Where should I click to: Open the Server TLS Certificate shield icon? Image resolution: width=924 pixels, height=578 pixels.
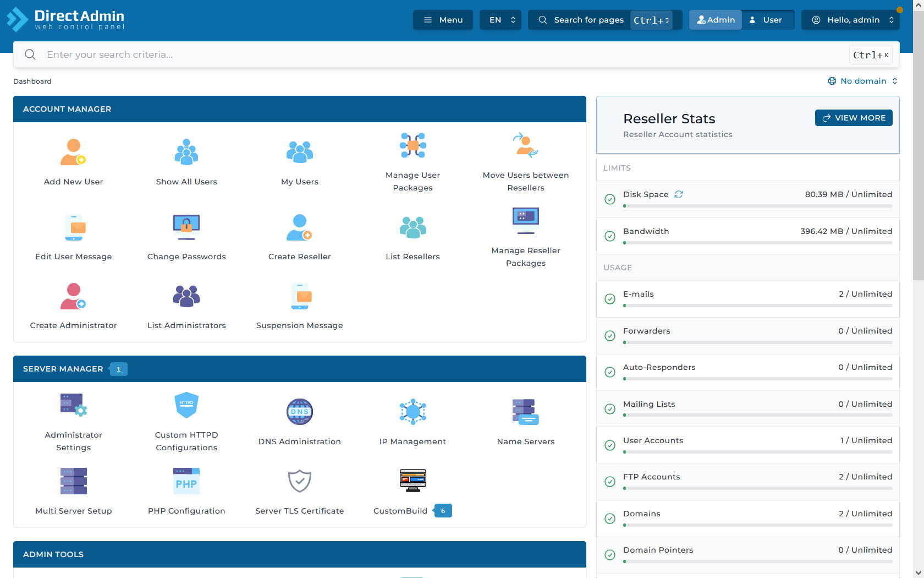[x=300, y=481]
